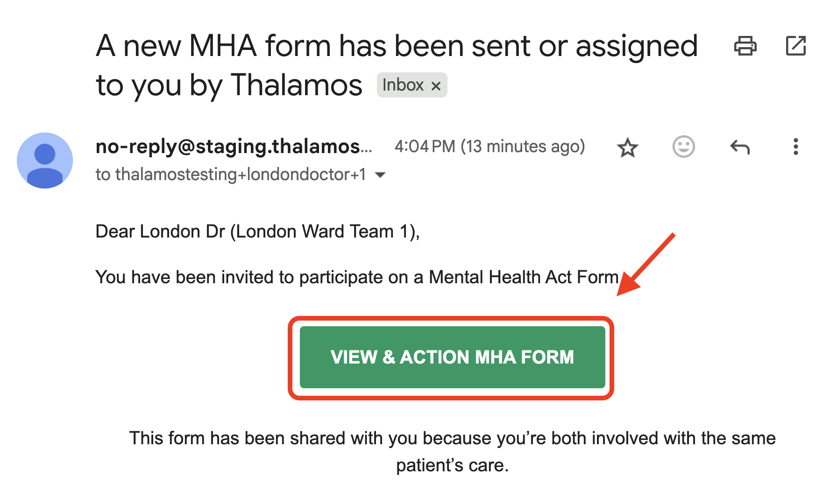Click the Inbox label chip
This screenshot has width=837, height=504.
403,85
